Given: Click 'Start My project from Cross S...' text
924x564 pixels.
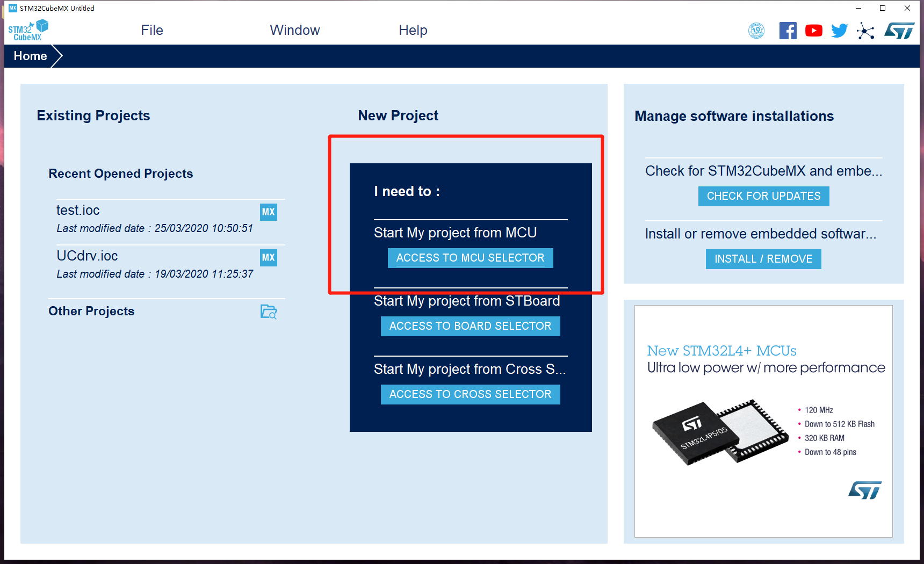Looking at the screenshot, I should pos(470,369).
